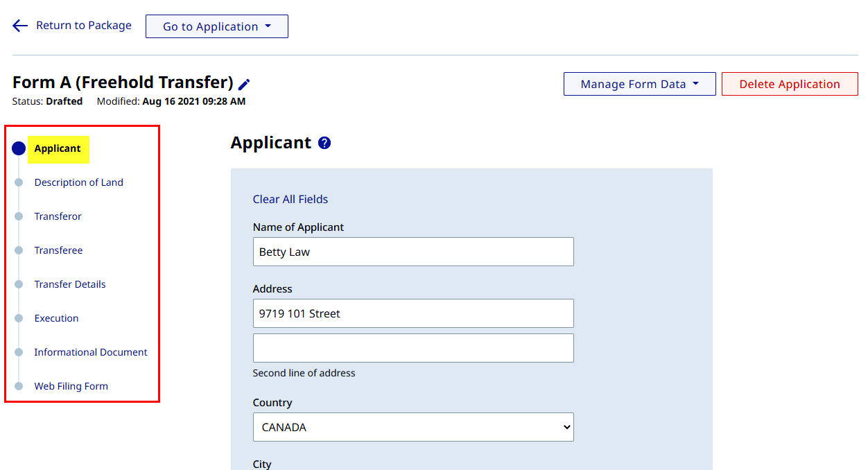Image resolution: width=868 pixels, height=470 pixels.
Task: Open the Country select box showing CANADA
Action: click(x=413, y=427)
